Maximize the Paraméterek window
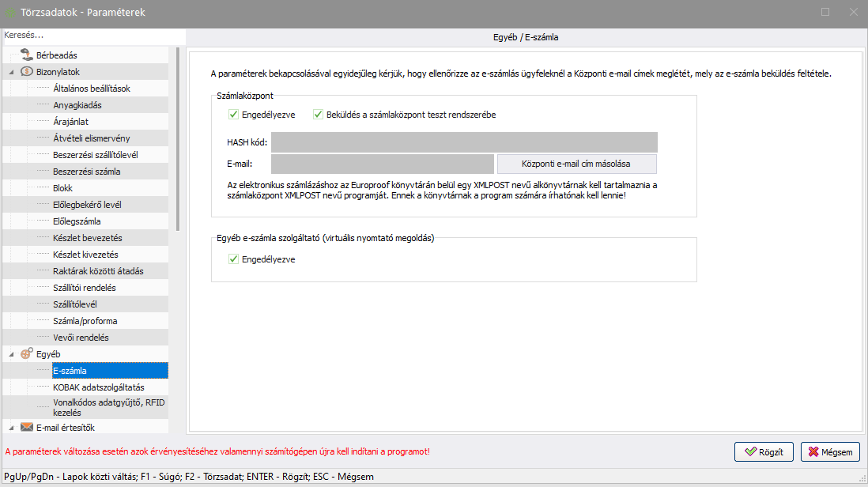The height and width of the screenshot is (487, 868). 825,12
